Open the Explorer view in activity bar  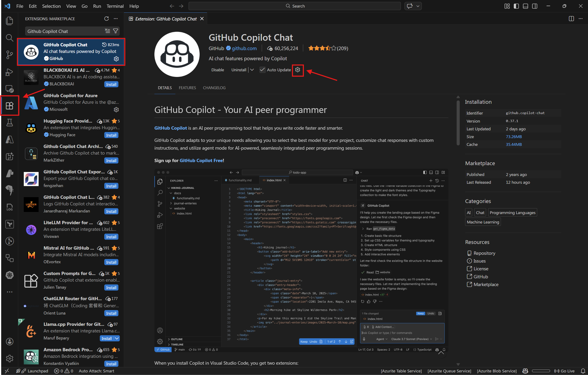click(9, 21)
